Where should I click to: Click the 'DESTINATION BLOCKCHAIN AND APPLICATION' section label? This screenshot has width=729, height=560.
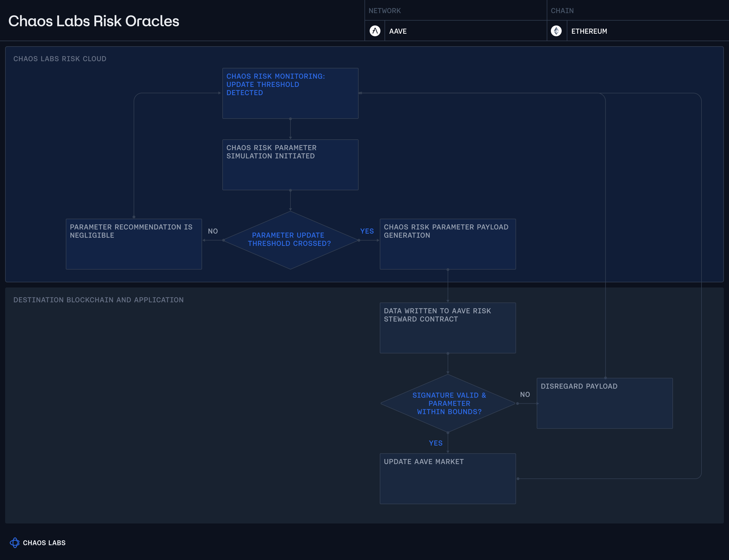click(98, 300)
